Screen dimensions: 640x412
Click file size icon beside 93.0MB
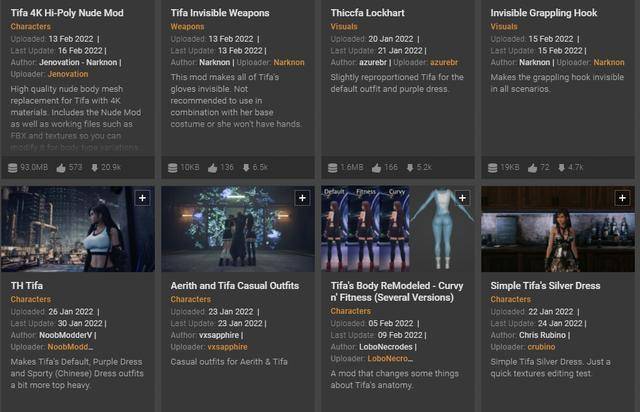(x=13, y=168)
